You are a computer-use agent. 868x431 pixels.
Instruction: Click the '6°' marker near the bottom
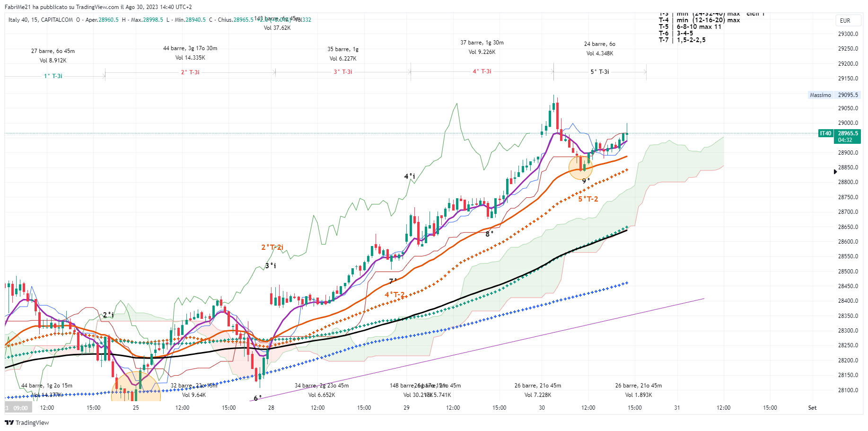coord(257,398)
